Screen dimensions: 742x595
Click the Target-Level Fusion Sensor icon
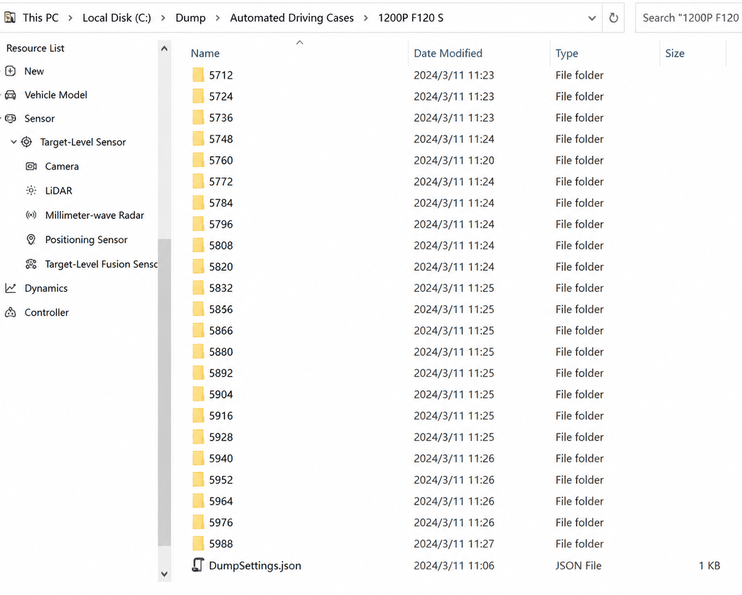(31, 264)
